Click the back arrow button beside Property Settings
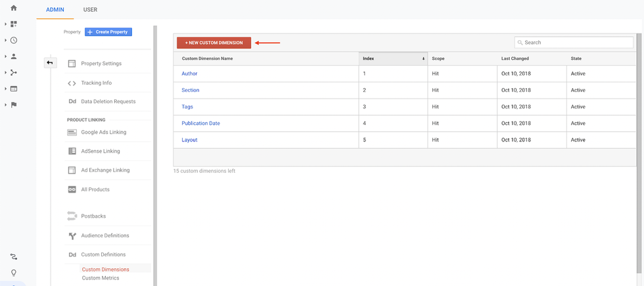Viewport: 644px width, 286px height. [x=50, y=63]
